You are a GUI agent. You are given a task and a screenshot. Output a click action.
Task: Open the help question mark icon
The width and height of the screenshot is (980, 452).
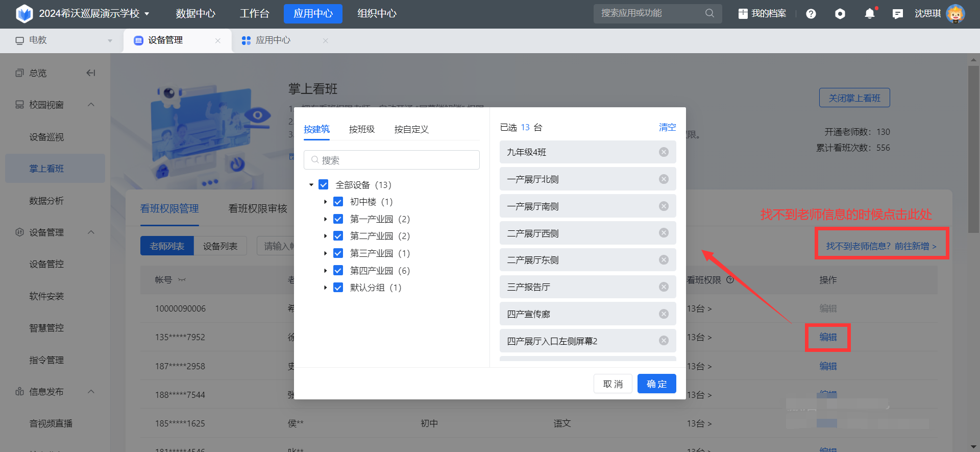click(x=811, y=14)
